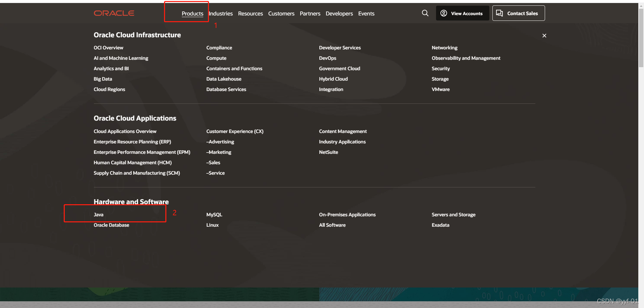
Task: Click the Oracle logo
Action: 114,13
